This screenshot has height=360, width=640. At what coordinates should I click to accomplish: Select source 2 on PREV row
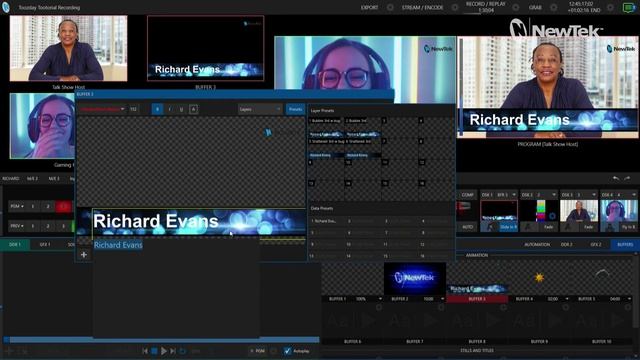(x=48, y=226)
